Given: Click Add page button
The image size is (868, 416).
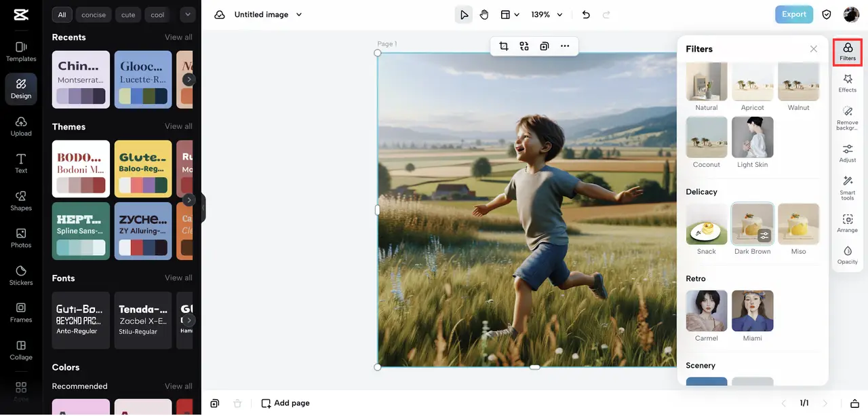Looking at the screenshot, I should [285, 403].
